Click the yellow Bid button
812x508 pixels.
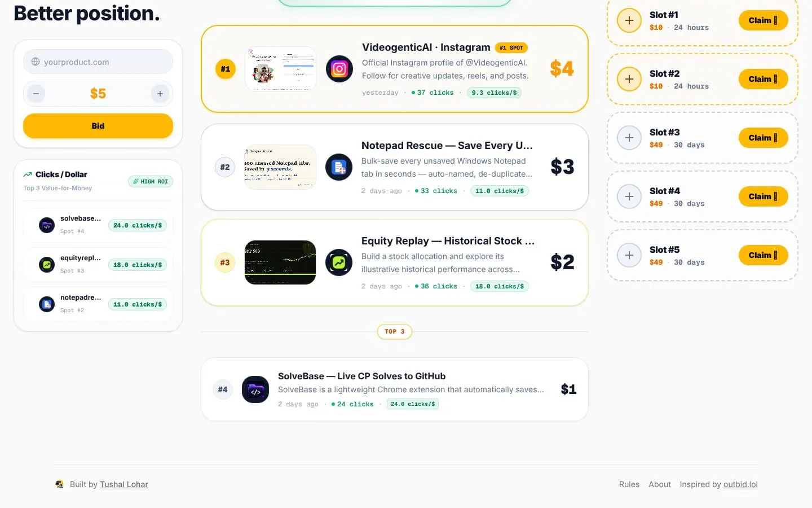point(98,126)
